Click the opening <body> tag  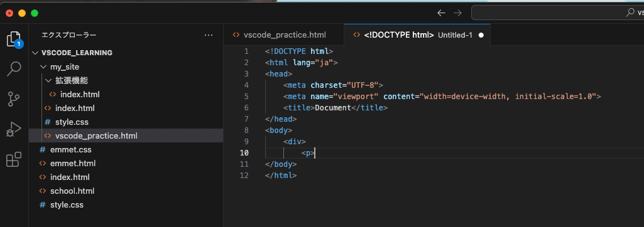coord(279,130)
